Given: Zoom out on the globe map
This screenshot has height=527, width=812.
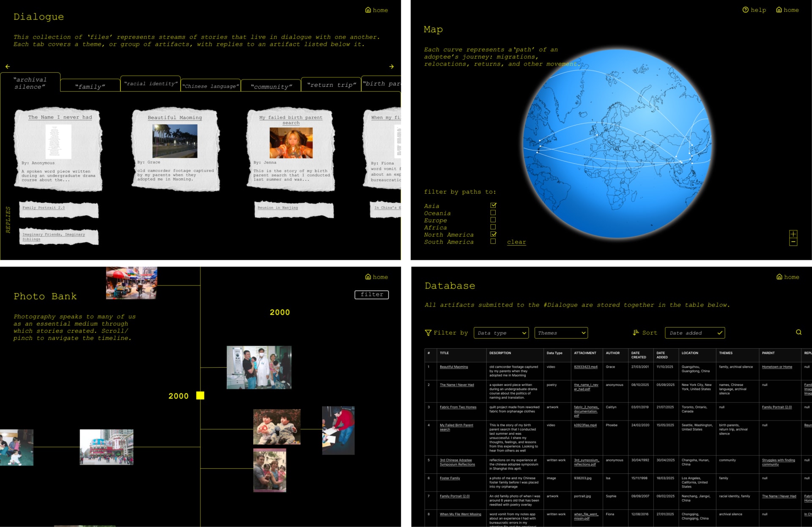Looking at the screenshot, I should click(x=793, y=242).
